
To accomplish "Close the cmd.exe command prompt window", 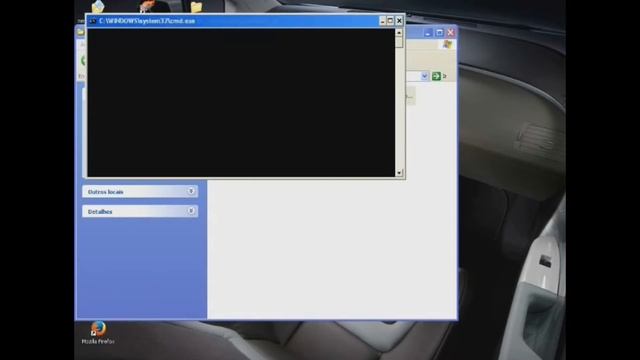I will (x=399, y=21).
